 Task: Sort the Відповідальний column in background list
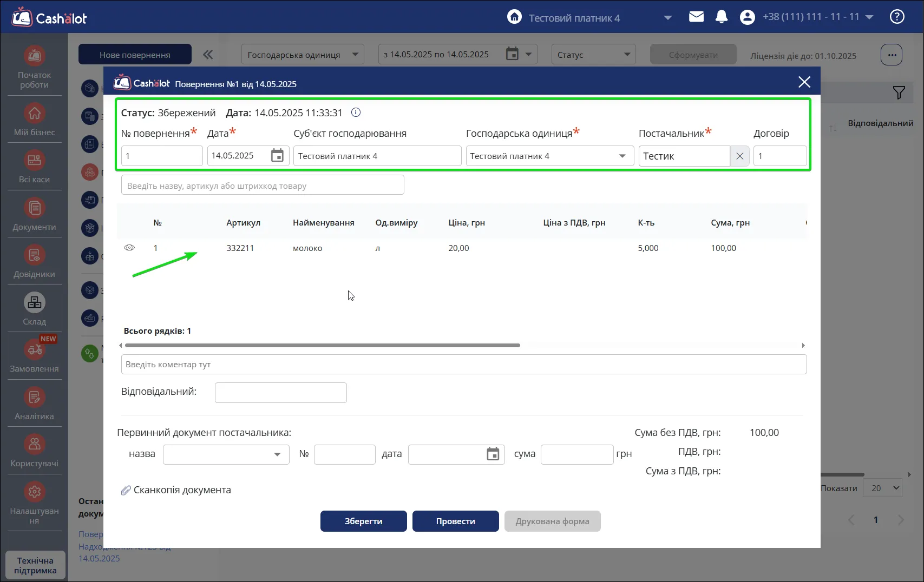(880, 123)
